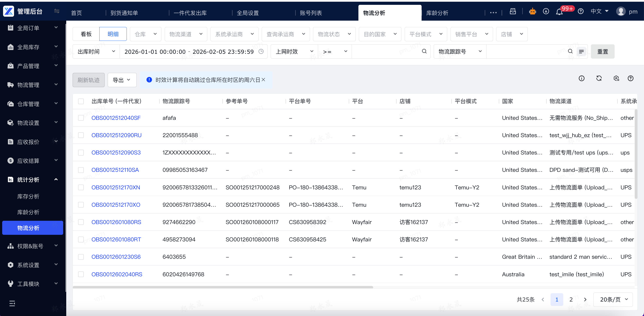Viewport: 644px width, 316px height.
Task: Click the advanced filter list icon
Action: point(581,52)
